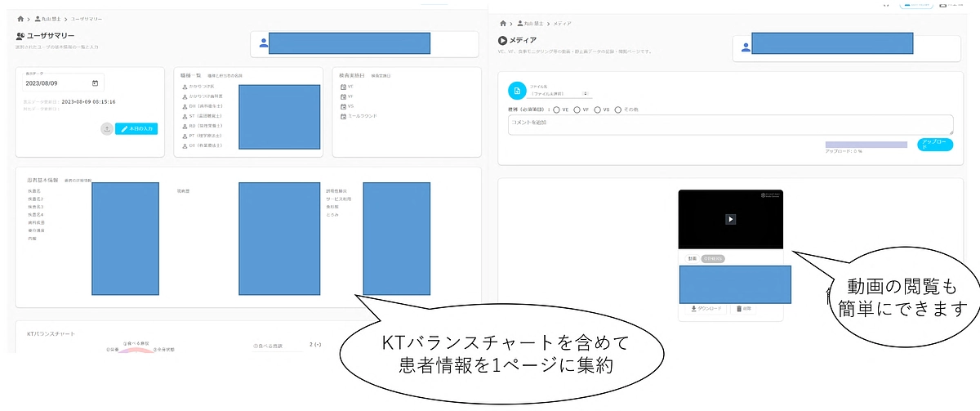Click person icon beside DH（歯科衛生士）
This screenshot has height=411, width=980.
[185, 106]
